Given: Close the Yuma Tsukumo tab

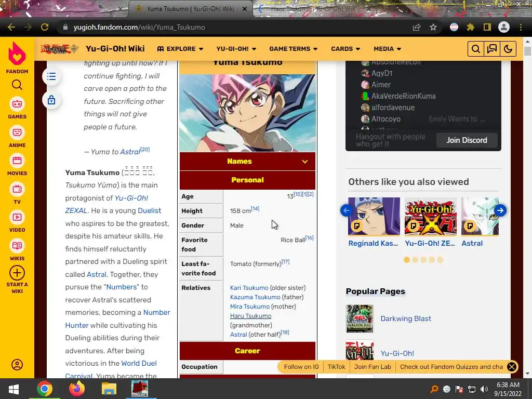Looking at the screenshot, I should (245, 9).
